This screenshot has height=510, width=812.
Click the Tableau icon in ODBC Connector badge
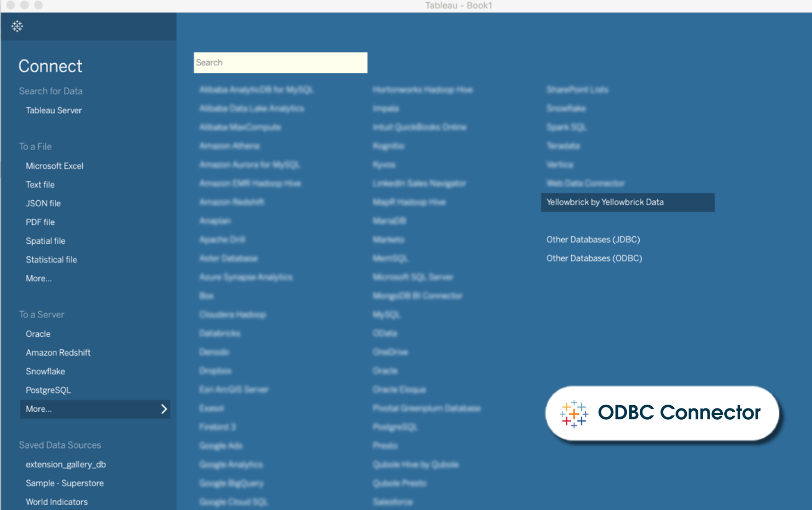tap(574, 414)
